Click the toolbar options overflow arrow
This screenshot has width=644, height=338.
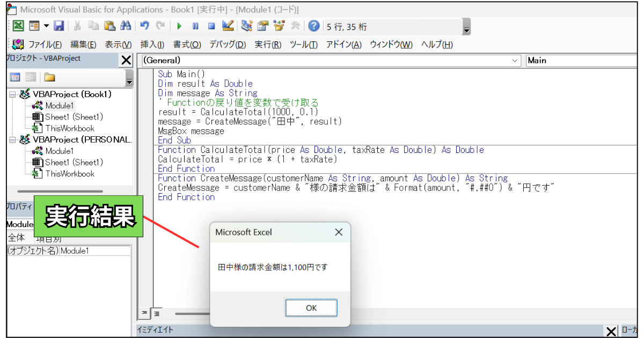[466, 27]
